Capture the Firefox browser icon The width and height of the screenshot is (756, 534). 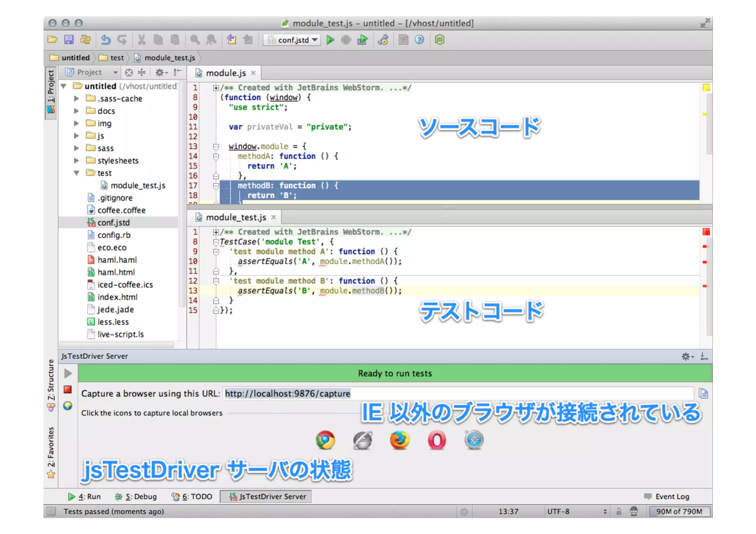(x=399, y=440)
